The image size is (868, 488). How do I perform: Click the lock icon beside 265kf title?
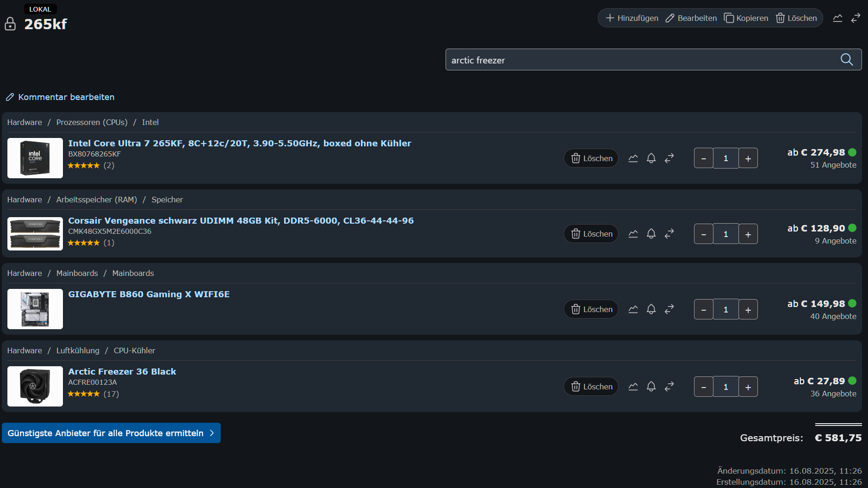coord(10,24)
